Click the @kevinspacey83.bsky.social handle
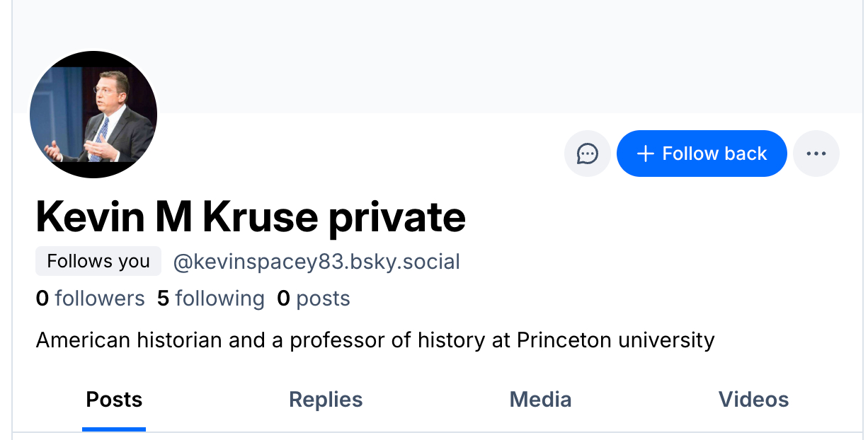868x440 pixels. (316, 262)
